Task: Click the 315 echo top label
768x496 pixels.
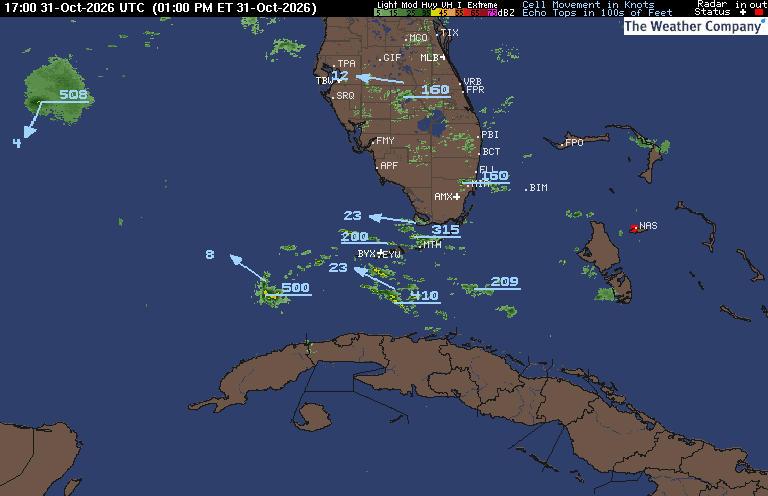Action: pos(445,230)
